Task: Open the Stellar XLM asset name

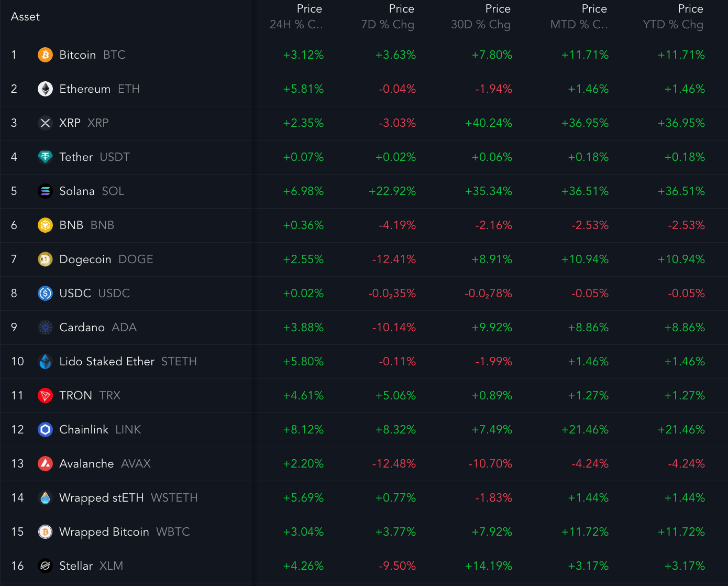Action: coord(91,566)
